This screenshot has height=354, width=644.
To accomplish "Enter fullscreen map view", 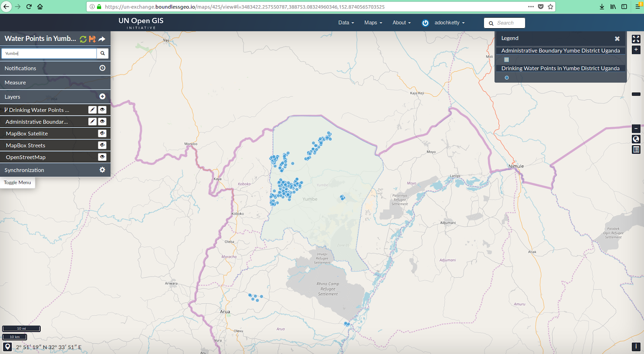I will [x=636, y=39].
